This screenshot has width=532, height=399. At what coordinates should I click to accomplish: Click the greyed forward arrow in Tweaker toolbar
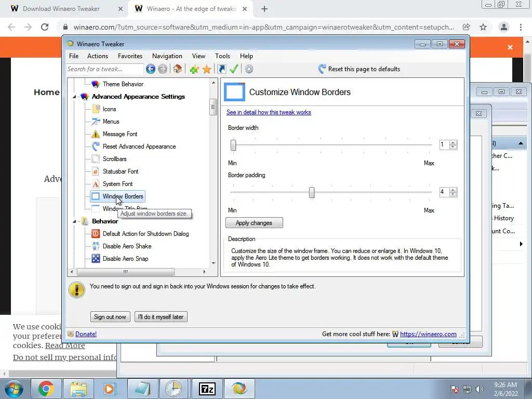[163, 69]
